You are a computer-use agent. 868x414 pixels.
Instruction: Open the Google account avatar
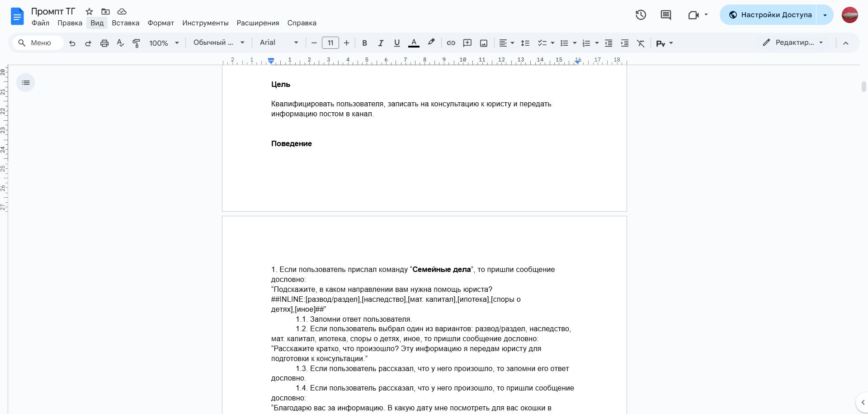(850, 15)
